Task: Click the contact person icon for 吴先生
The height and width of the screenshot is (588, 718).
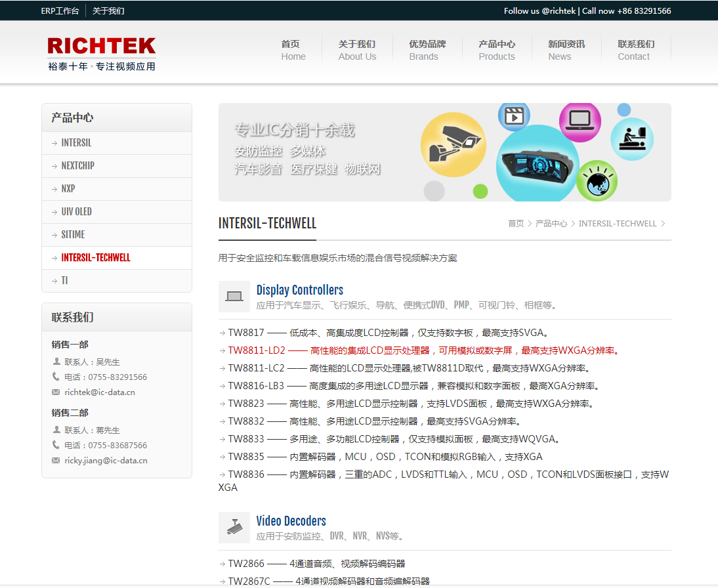Action: coord(56,362)
